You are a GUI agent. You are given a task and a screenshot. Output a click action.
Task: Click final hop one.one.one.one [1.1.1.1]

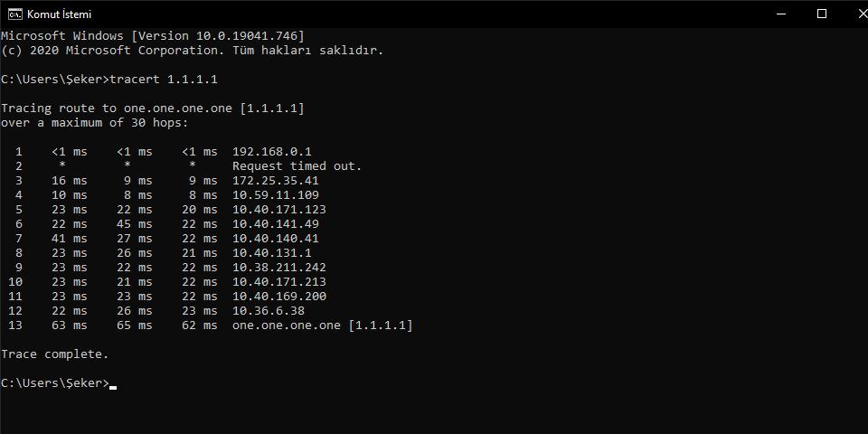(322, 325)
